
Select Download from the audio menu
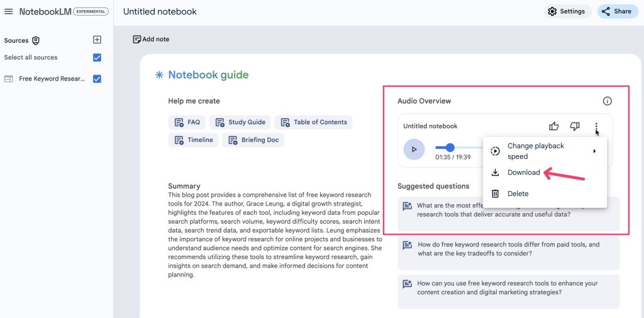tap(523, 173)
